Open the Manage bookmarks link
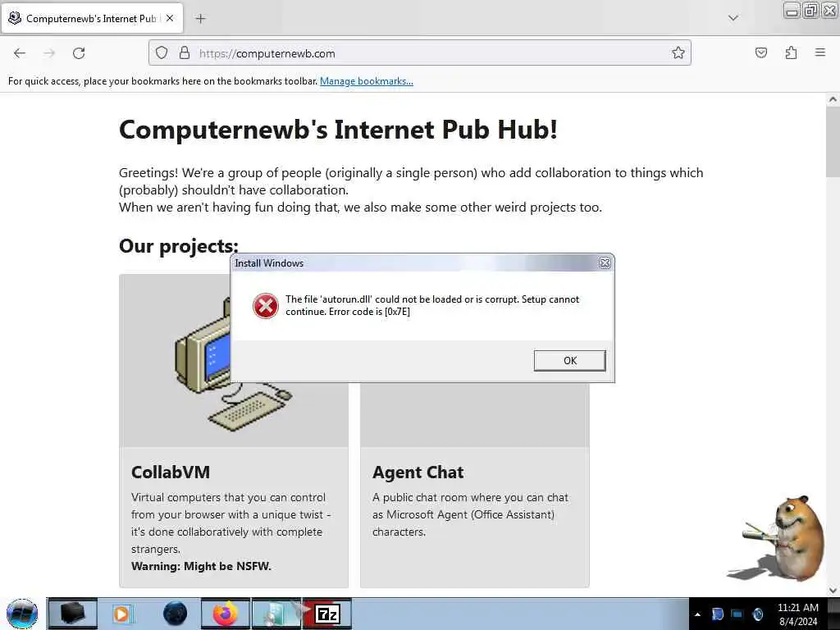 pos(367,81)
